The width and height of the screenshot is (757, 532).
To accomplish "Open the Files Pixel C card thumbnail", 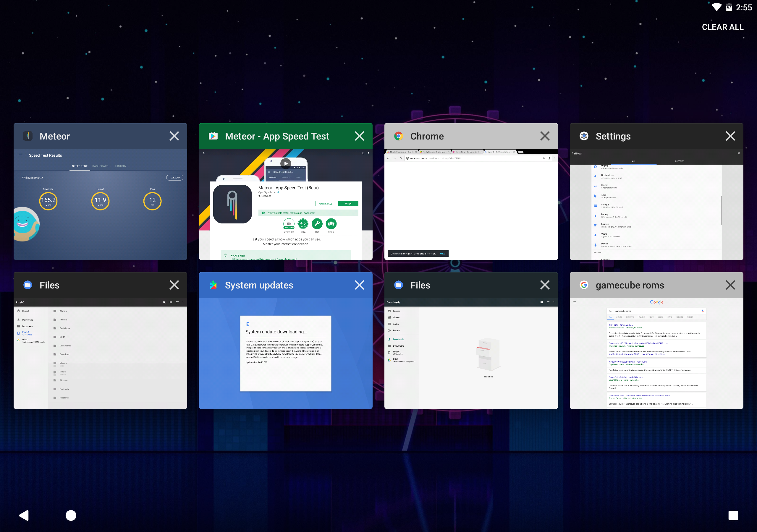I will click(100, 353).
